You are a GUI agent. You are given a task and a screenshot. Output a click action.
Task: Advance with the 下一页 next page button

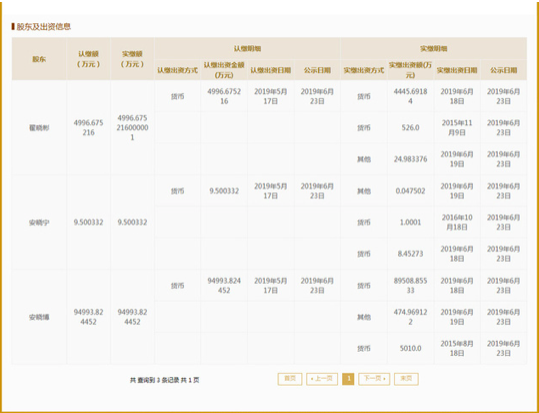point(374,379)
